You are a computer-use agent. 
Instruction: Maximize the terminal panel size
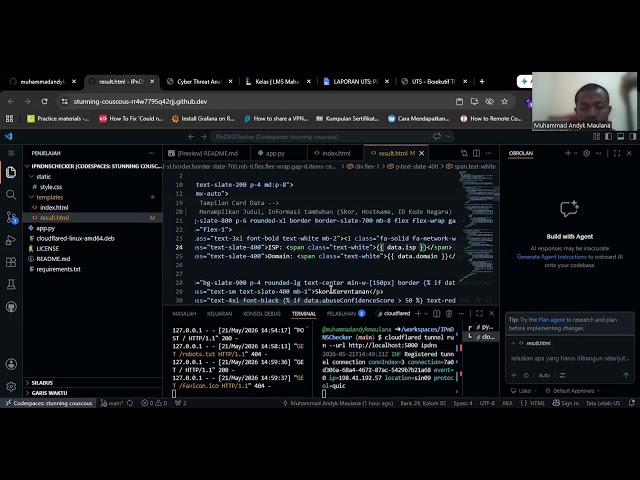(x=479, y=313)
